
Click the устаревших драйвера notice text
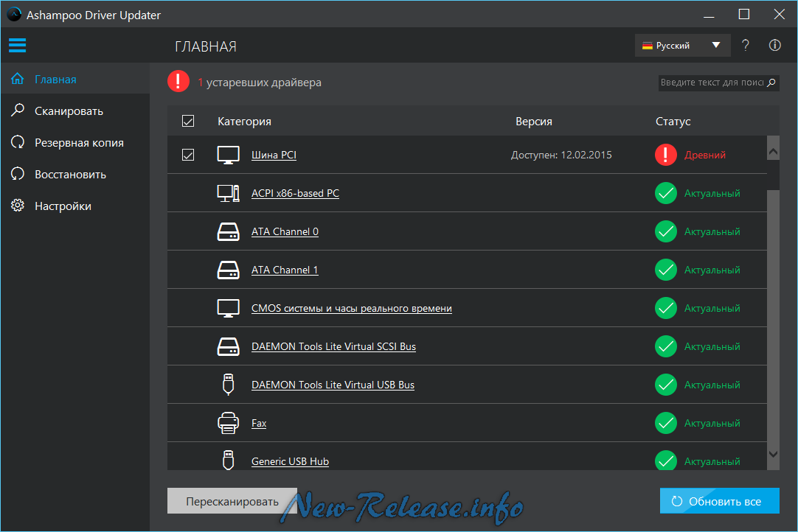point(263,83)
